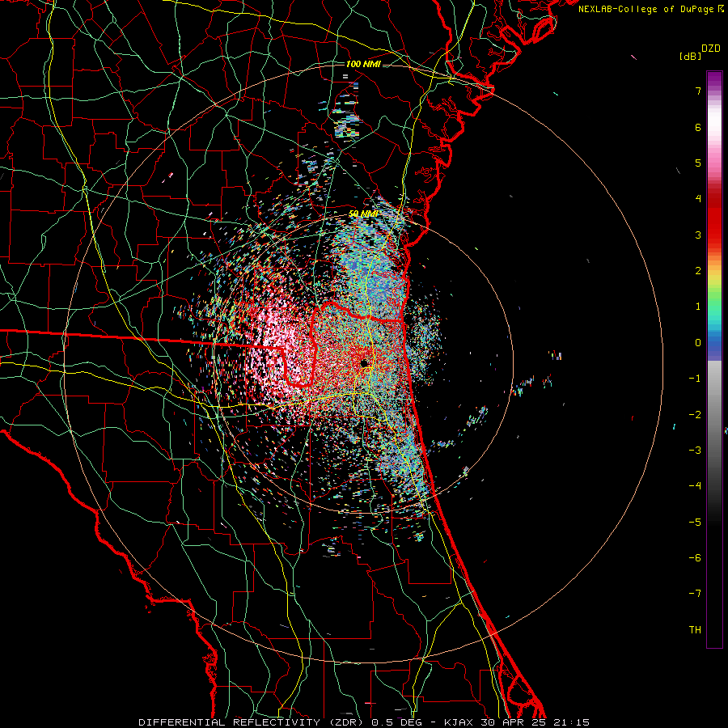Select the -1 dB scale label
Viewport: 728px width, 728px height.
tap(695, 378)
